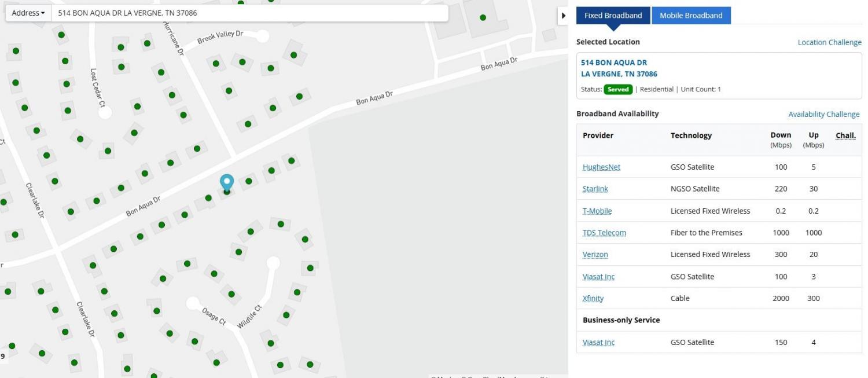This screenshot has height=378, width=868.
Task: Open the Address search type dropdown
Action: (x=28, y=13)
